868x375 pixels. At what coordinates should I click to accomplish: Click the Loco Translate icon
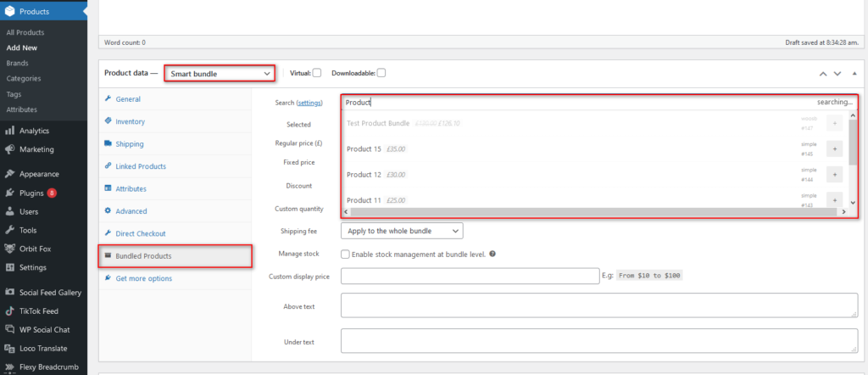(x=9, y=349)
